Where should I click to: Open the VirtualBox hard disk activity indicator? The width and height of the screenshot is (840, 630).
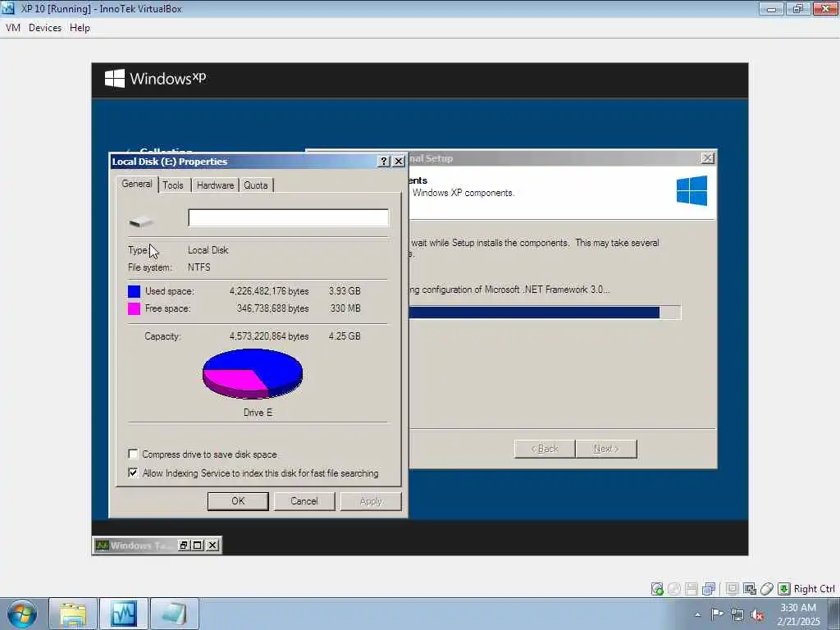pyautogui.click(x=657, y=589)
